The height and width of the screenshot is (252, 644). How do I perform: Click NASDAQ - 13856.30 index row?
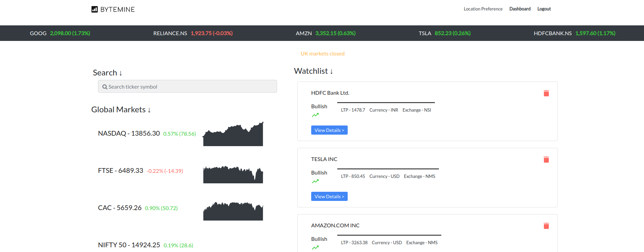(129, 133)
